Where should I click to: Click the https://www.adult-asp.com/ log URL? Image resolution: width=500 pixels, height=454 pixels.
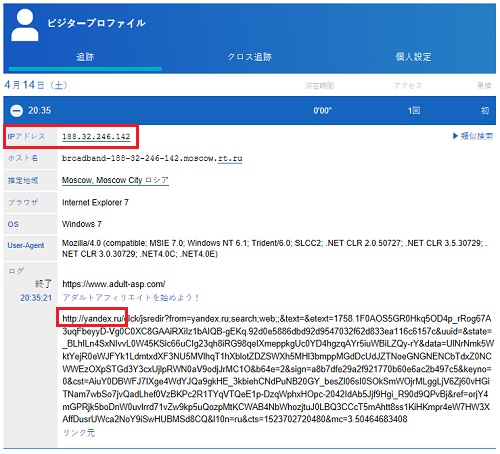(x=114, y=284)
